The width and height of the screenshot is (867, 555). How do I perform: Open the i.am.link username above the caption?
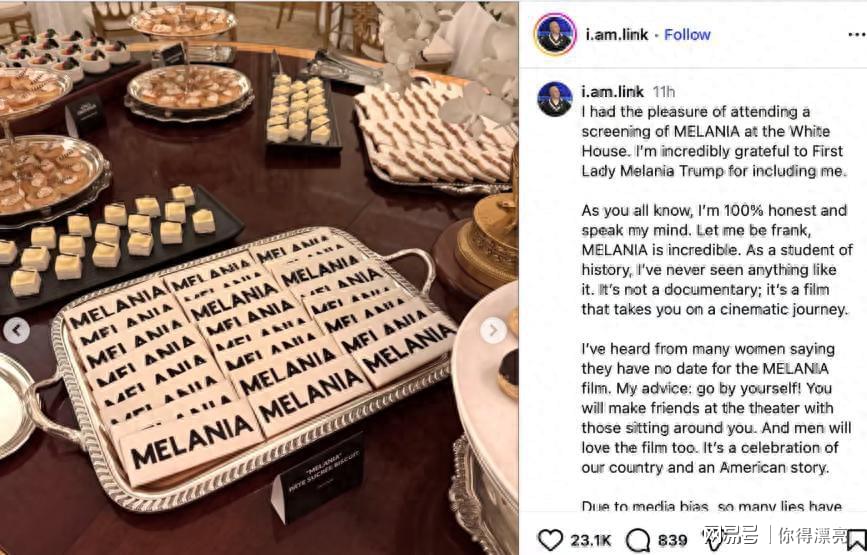coord(612,92)
